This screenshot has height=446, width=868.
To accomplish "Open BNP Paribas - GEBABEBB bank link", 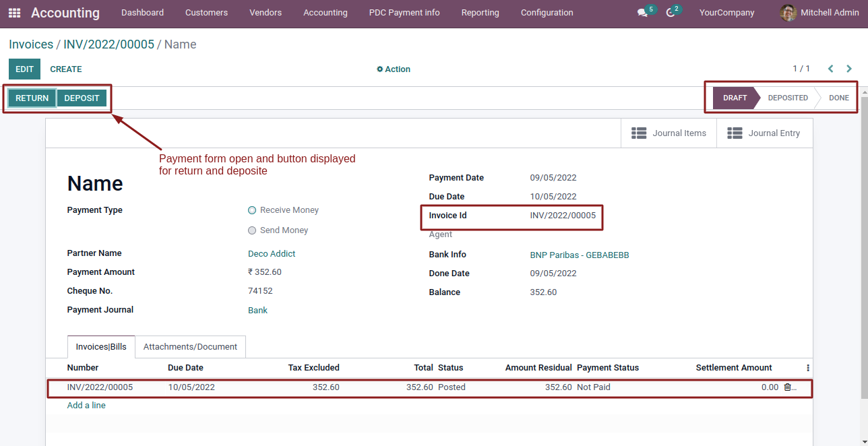I will pyautogui.click(x=580, y=255).
